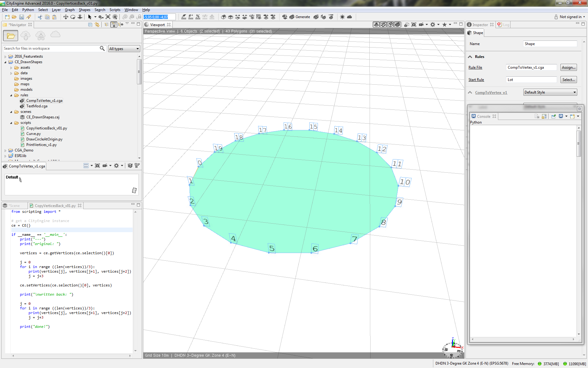Image resolution: width=588 pixels, height=368 pixels.
Task: Click the Console clear output icon
Action: pyautogui.click(x=537, y=116)
